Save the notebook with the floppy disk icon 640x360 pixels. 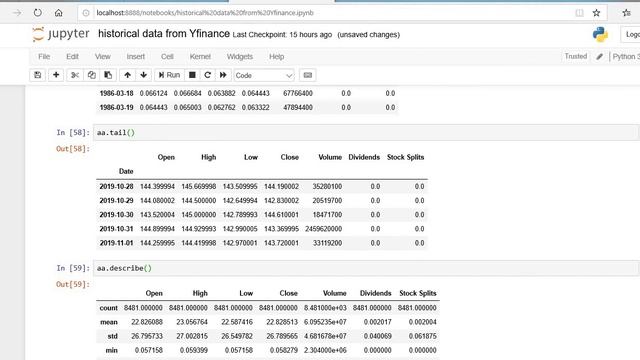[38, 75]
